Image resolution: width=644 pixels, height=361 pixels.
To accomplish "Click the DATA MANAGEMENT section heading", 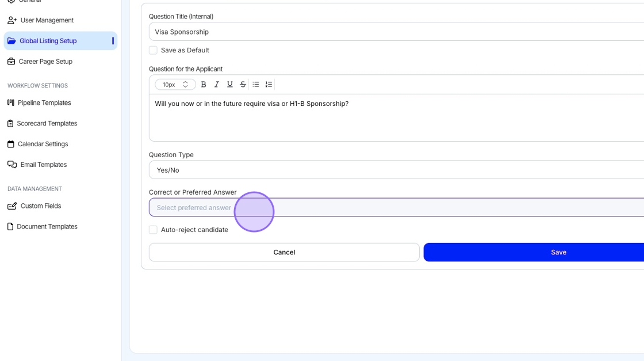I will click(x=34, y=189).
